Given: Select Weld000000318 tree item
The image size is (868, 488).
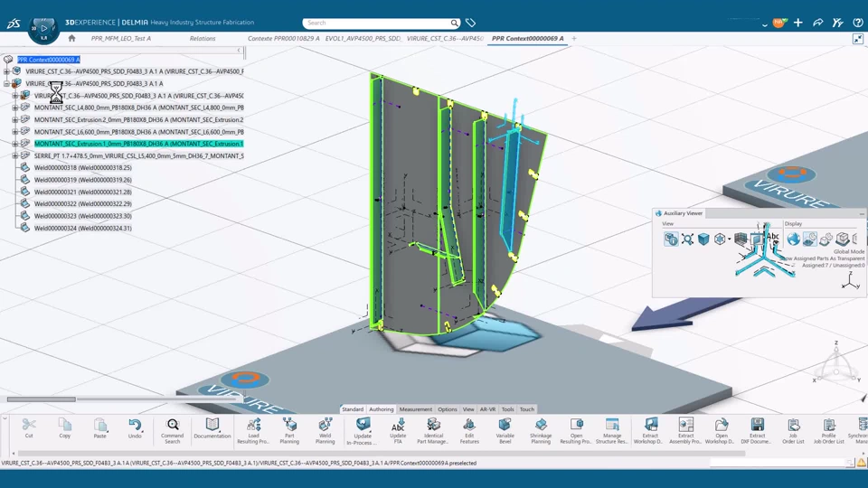Looking at the screenshot, I should click(83, 168).
